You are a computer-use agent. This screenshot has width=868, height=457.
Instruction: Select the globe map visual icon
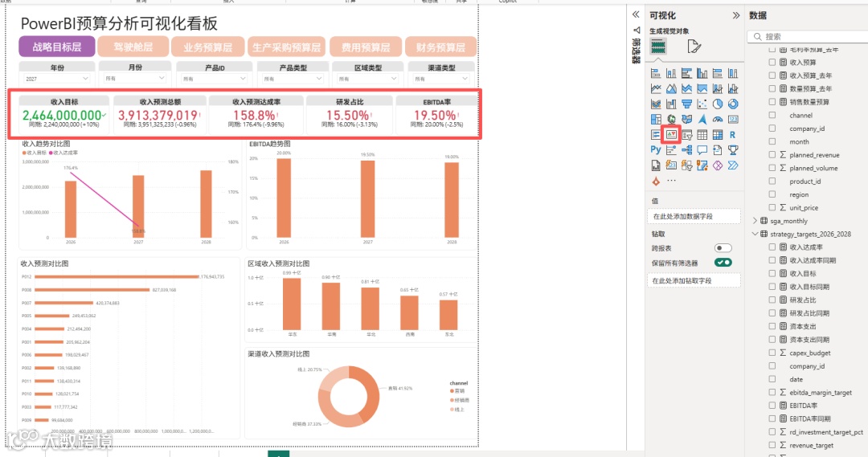(x=671, y=119)
